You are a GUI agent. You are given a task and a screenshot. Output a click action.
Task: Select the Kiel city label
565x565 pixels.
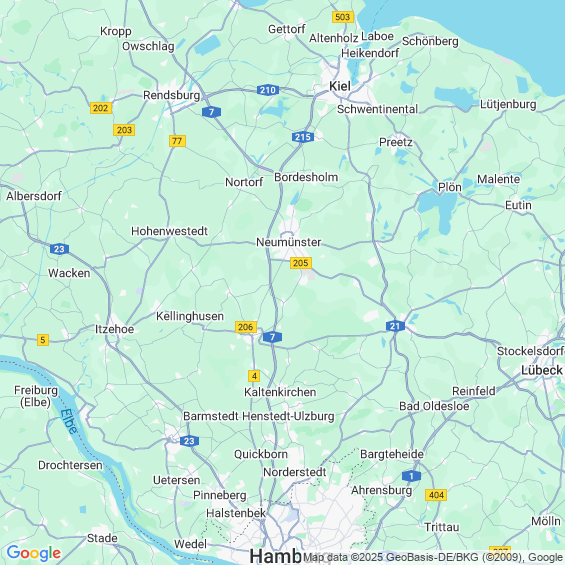(340, 86)
